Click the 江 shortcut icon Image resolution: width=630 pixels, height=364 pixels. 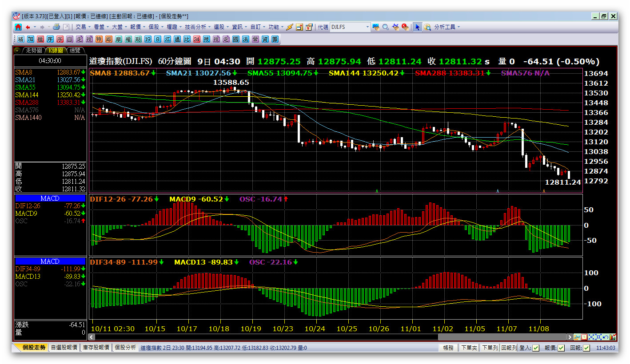167,39
